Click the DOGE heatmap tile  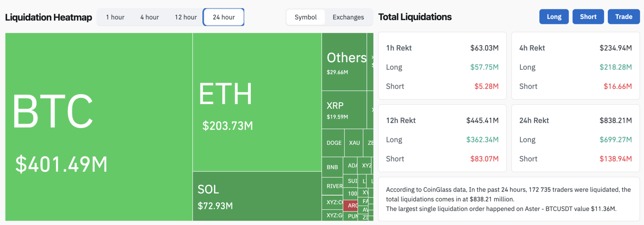click(333, 143)
